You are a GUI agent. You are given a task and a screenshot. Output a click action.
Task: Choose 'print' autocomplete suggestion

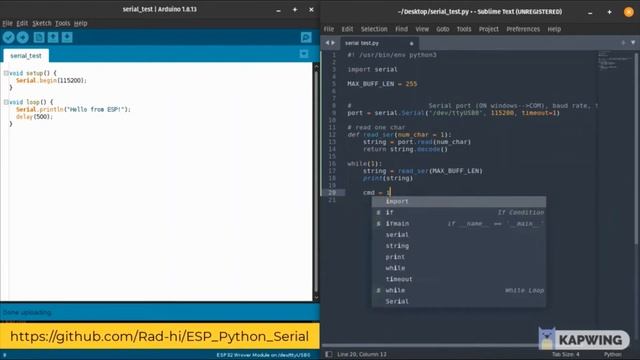point(459,257)
